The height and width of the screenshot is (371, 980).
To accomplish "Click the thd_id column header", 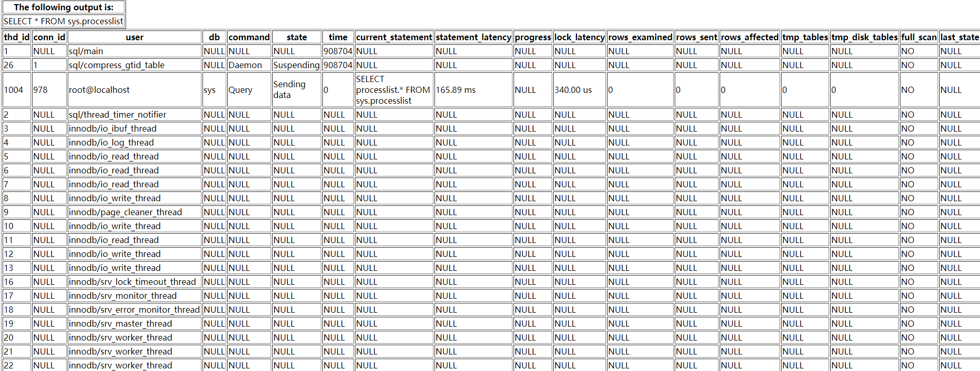I will 17,37.
